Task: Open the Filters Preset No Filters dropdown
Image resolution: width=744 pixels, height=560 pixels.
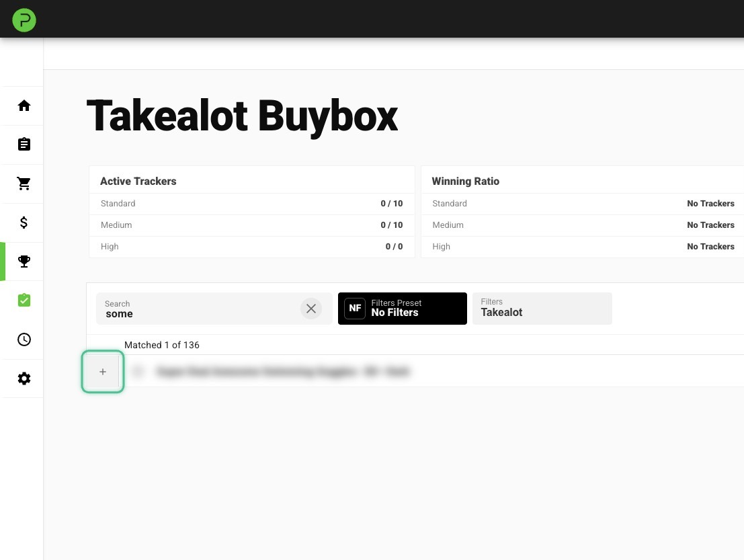Action: (x=402, y=309)
